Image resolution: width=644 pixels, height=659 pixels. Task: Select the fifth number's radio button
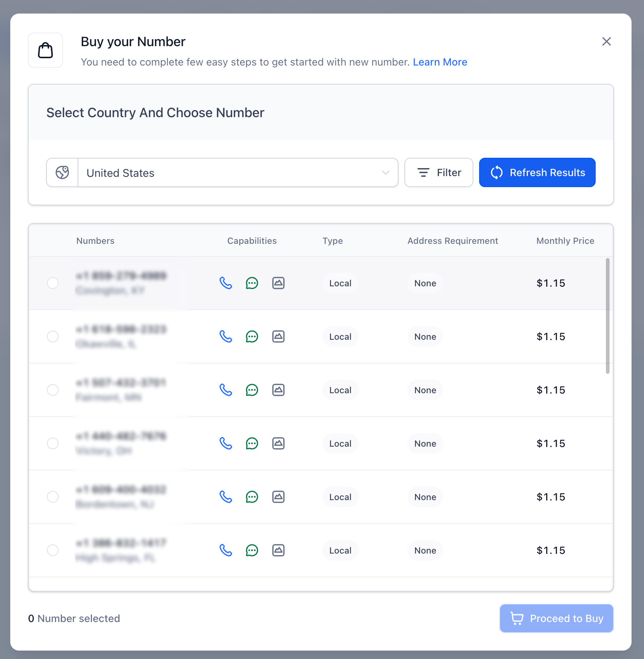click(x=53, y=497)
